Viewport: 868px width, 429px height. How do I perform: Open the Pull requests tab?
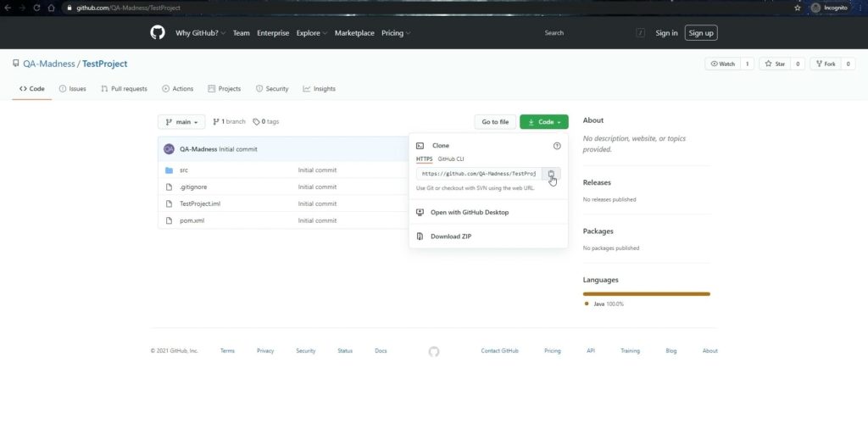pos(124,88)
